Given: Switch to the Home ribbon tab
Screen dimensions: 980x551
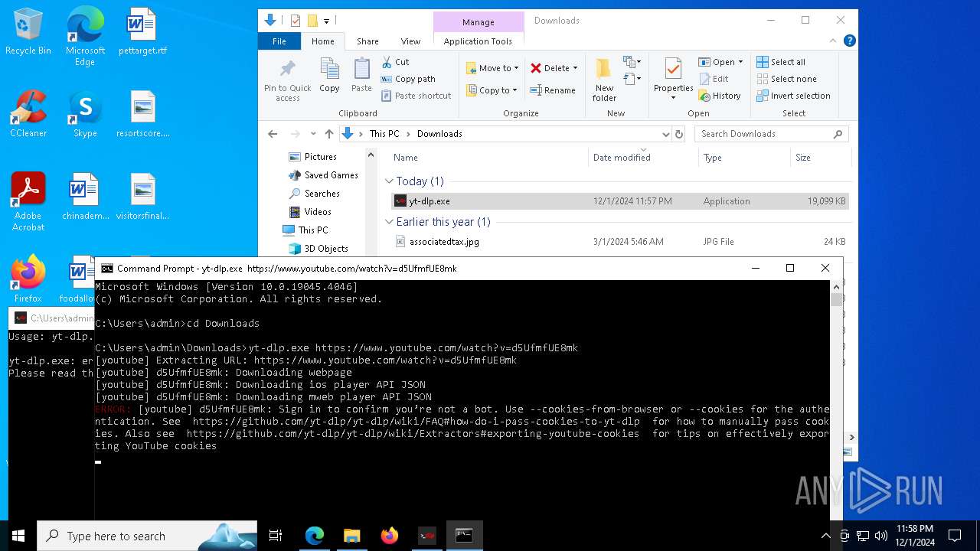Looking at the screenshot, I should (322, 41).
